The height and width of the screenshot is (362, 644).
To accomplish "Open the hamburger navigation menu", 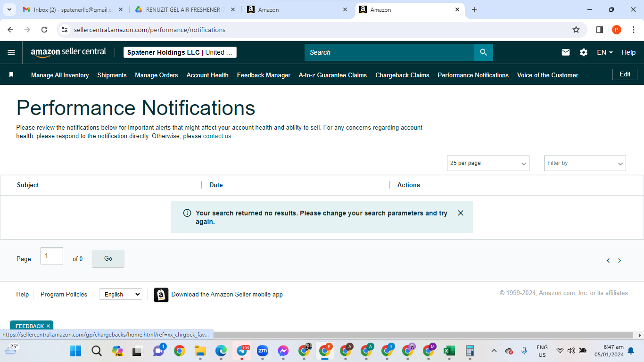I will point(11,52).
